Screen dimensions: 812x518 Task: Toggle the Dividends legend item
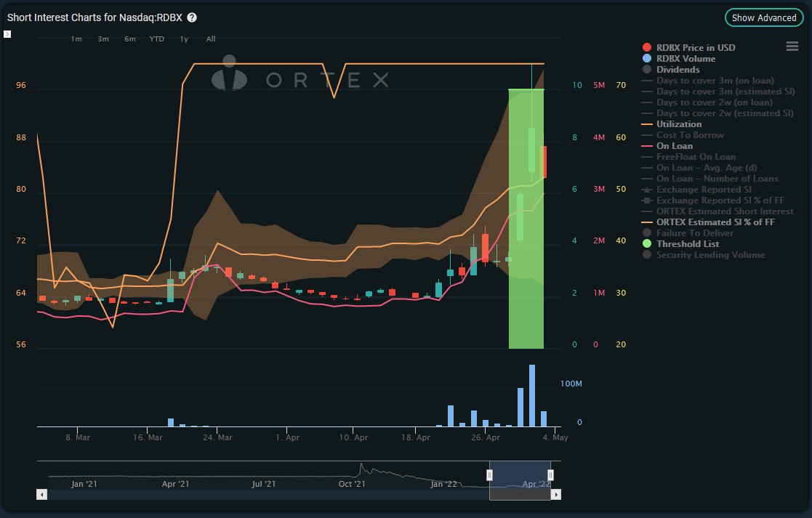point(671,69)
